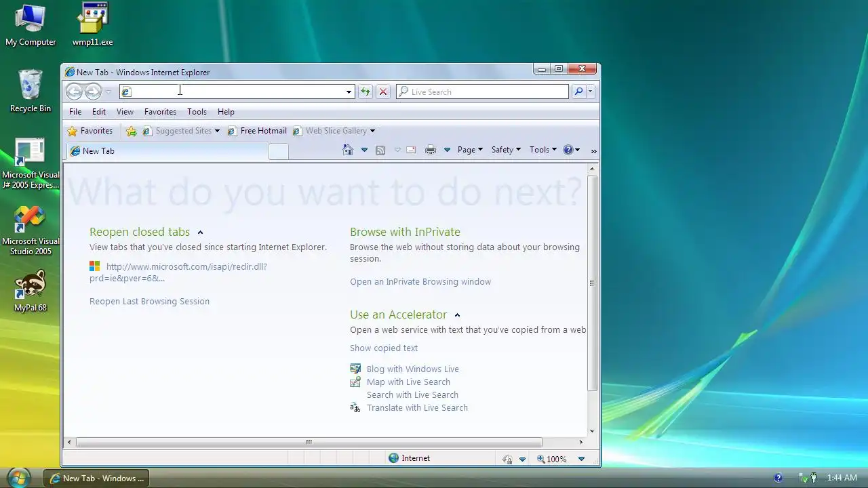
Task: Click the horizontal scrollbar right arrow
Action: (580, 442)
